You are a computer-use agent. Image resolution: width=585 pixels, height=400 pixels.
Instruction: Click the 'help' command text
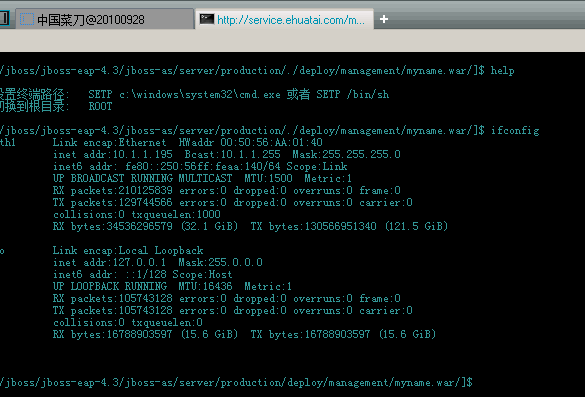point(502,71)
